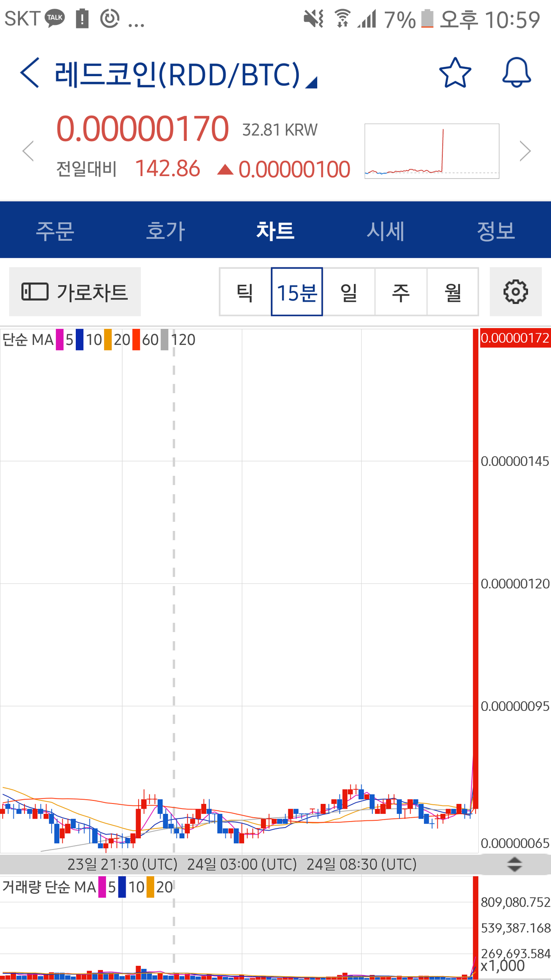The height and width of the screenshot is (980, 551).
Task: Tap the price MA 20 orange swatch
Action: coord(108,340)
